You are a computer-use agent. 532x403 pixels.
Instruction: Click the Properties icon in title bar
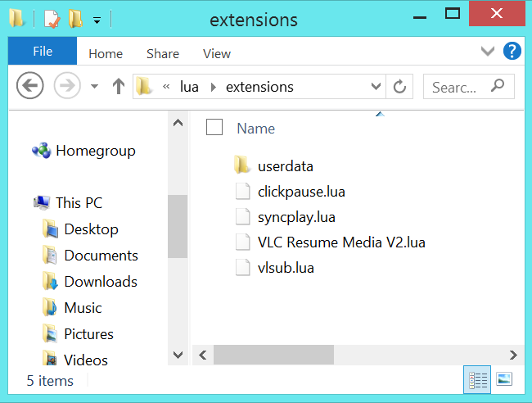[52, 18]
